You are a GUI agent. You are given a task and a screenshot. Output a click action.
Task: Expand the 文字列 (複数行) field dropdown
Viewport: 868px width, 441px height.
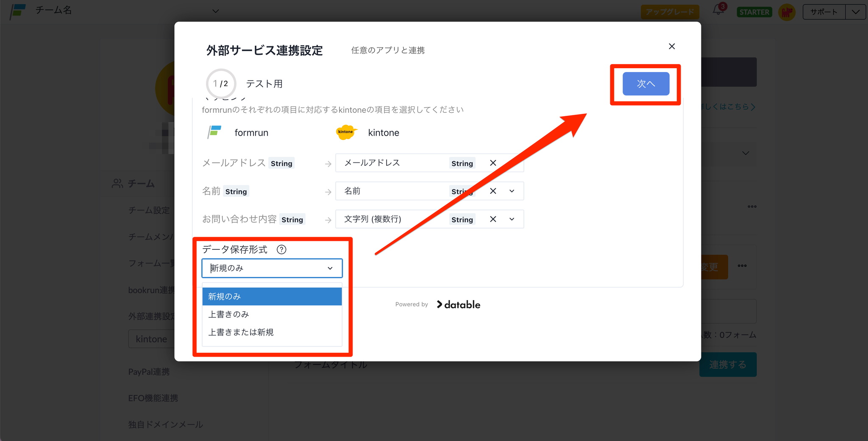[x=512, y=219]
